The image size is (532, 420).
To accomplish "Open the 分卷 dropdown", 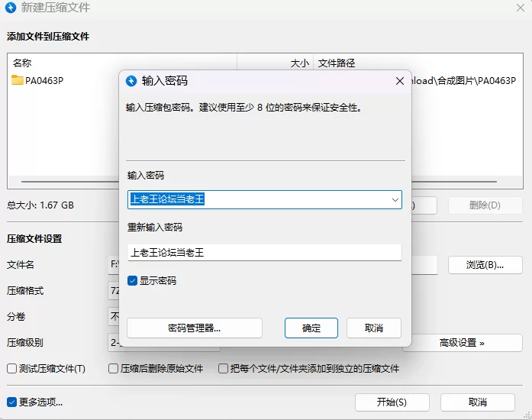I will [x=114, y=317].
